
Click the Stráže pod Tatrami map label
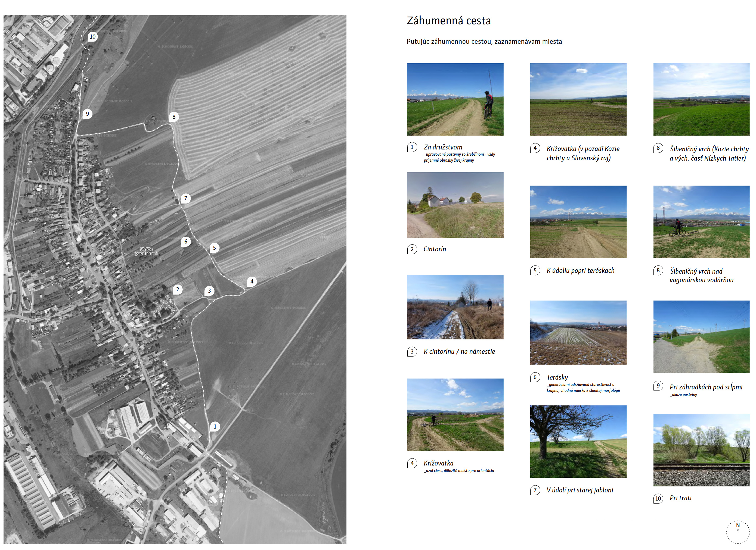click(146, 251)
